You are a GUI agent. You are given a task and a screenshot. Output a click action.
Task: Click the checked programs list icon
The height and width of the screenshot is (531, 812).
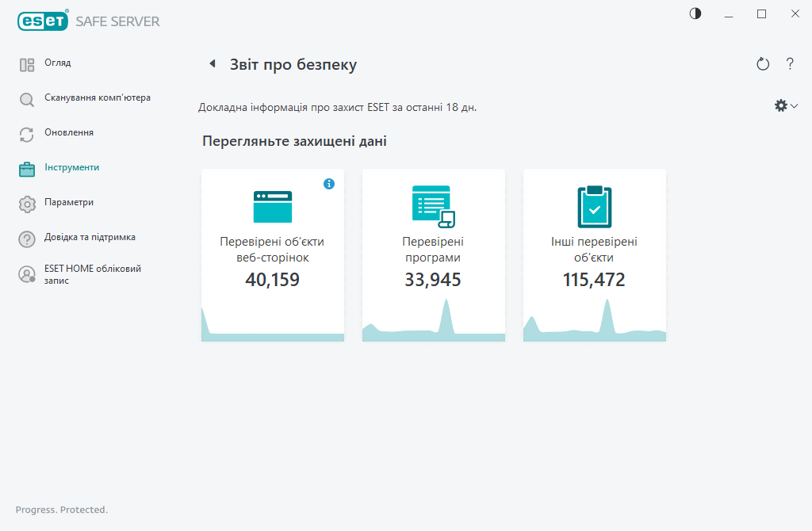click(433, 206)
